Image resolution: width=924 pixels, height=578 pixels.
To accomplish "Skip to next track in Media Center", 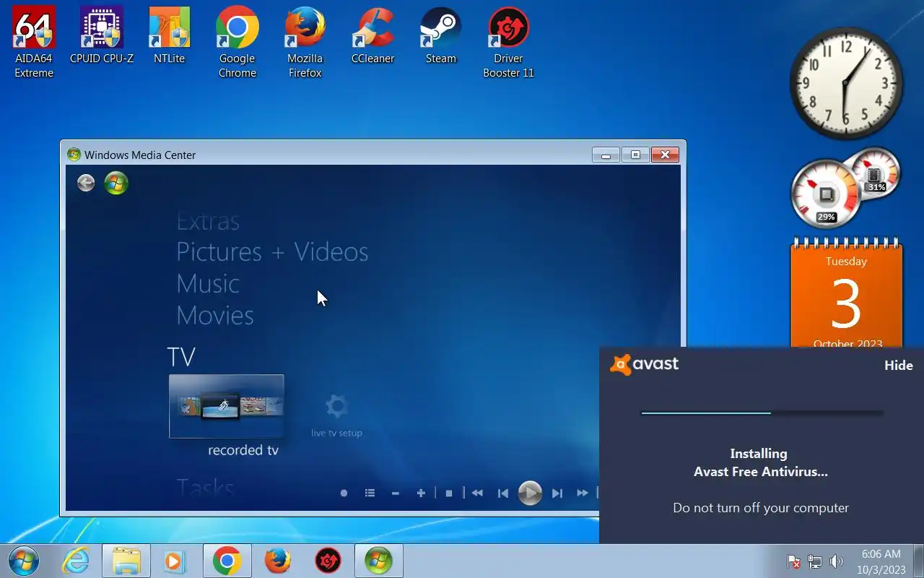I will point(557,493).
